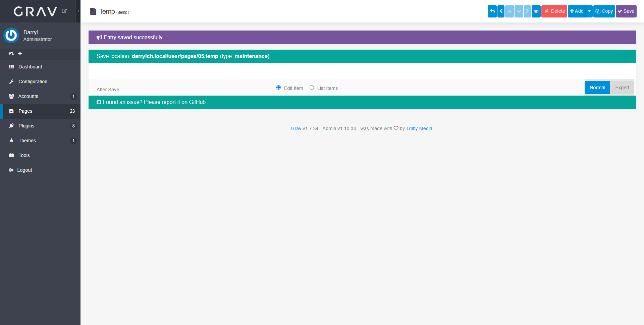Click the Themes droplet icon

(11, 141)
